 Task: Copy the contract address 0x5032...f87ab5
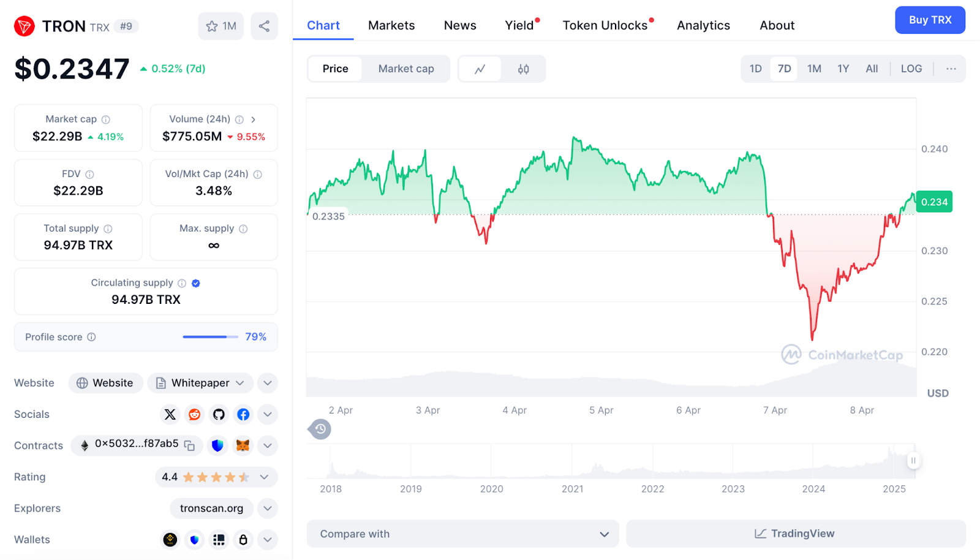click(x=190, y=445)
